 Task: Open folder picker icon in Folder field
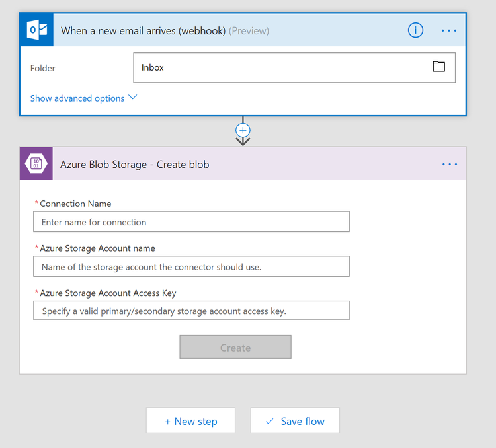[438, 66]
